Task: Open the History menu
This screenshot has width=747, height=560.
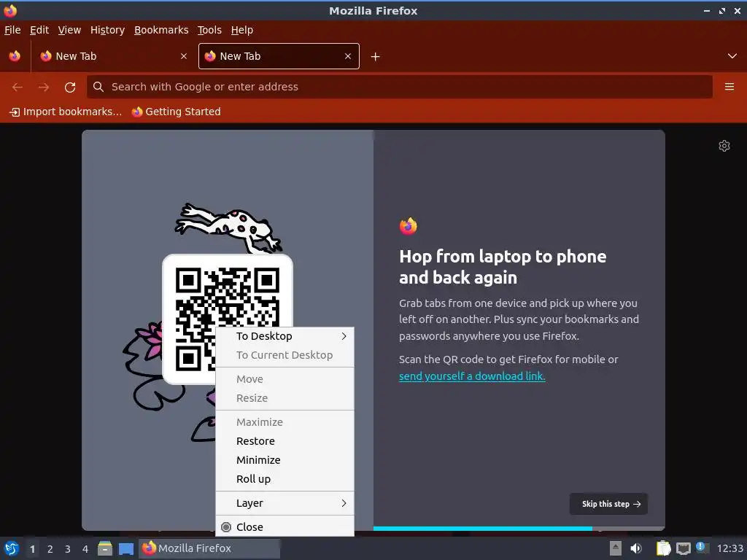Action: pos(107,30)
